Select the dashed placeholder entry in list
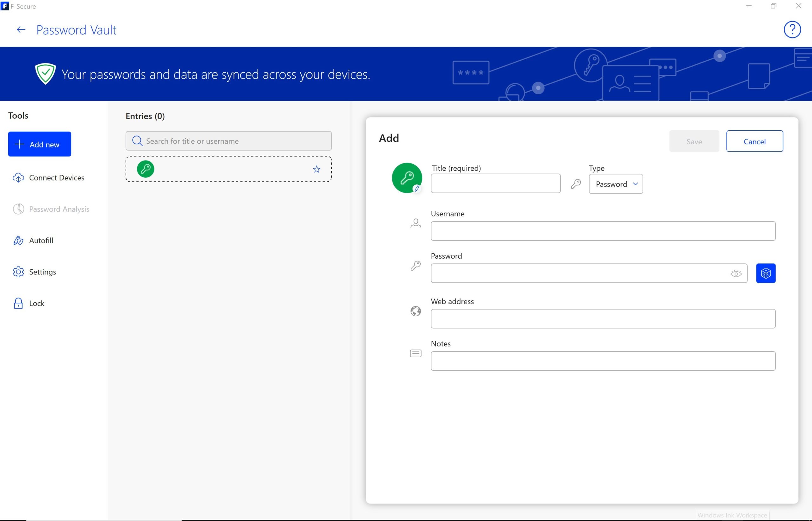Image resolution: width=812 pixels, height=521 pixels. point(228,169)
